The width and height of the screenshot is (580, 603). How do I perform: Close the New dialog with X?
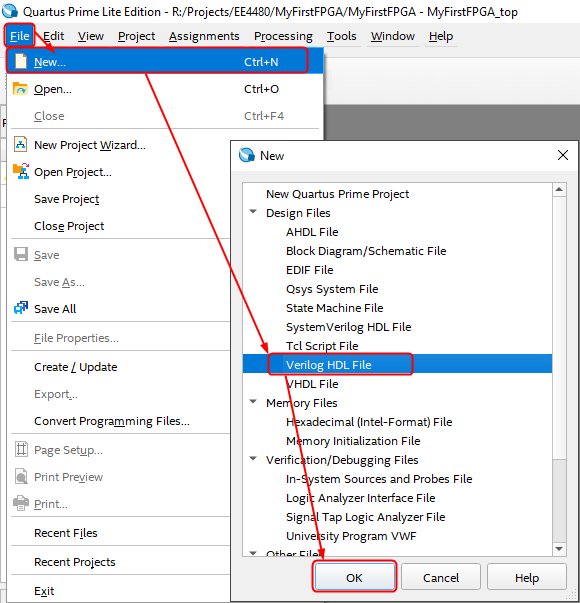coord(563,155)
